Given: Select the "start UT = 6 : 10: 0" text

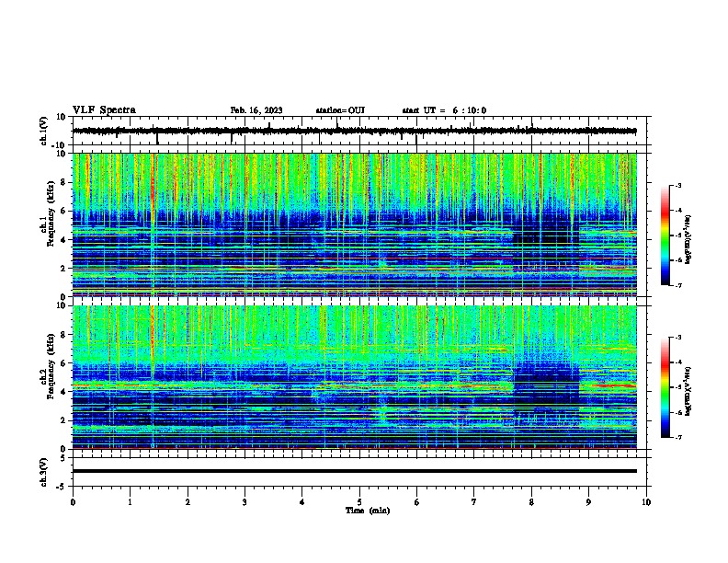Looking at the screenshot, I should (x=444, y=110).
